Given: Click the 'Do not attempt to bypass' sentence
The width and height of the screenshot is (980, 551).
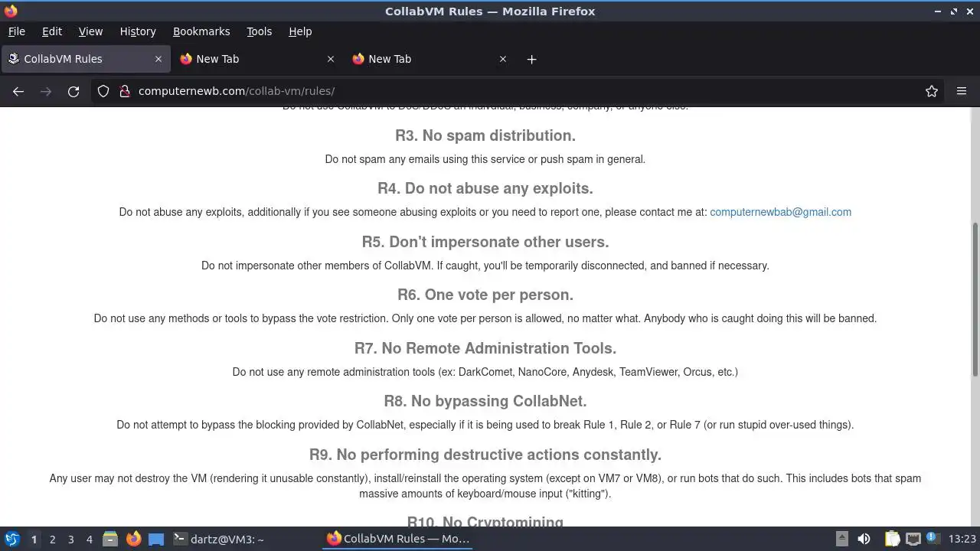Looking at the screenshot, I should (x=485, y=425).
